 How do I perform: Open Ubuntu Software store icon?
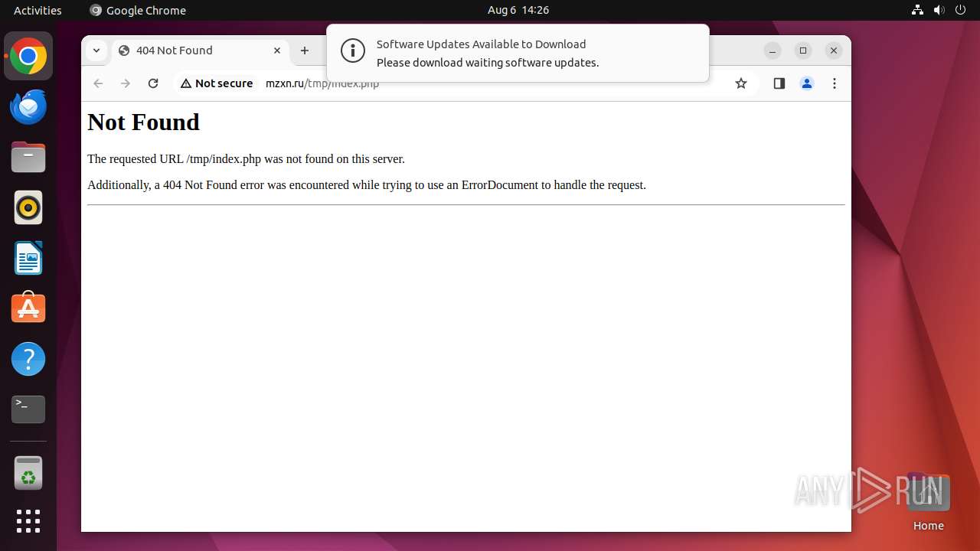tap(28, 308)
